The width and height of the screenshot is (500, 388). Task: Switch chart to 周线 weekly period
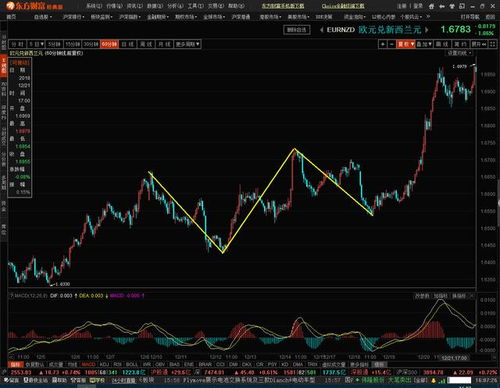146,44
